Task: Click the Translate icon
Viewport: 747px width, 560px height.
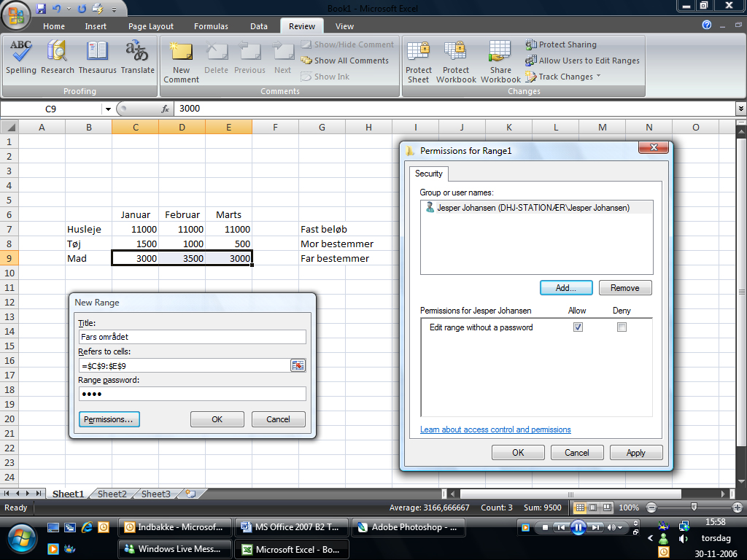Action: pyautogui.click(x=137, y=57)
